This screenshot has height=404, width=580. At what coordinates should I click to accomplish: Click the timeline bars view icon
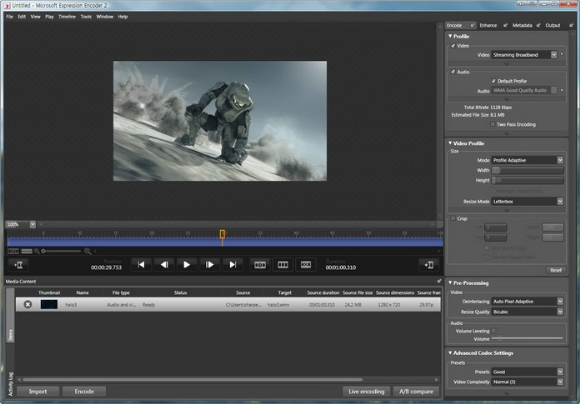tap(27, 251)
